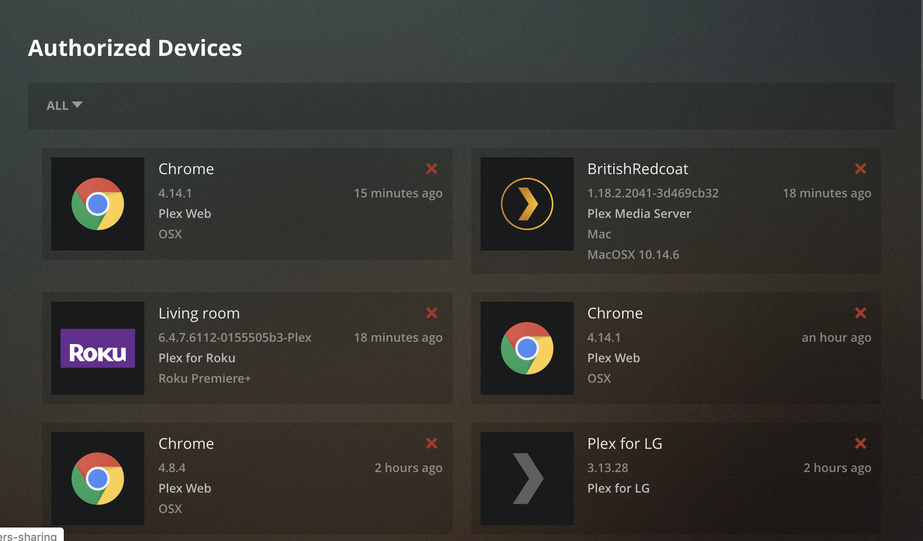Click the BritishRedcoat device name

(x=638, y=169)
